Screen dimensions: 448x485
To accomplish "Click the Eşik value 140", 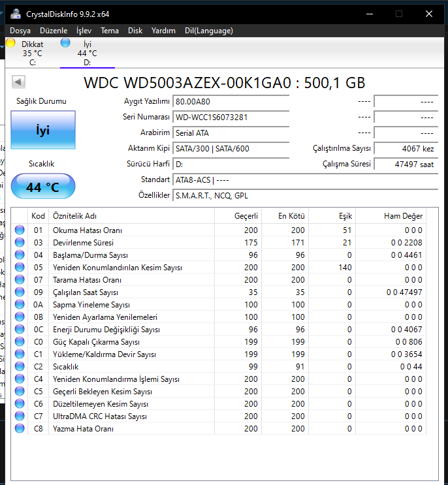I will point(345,268).
